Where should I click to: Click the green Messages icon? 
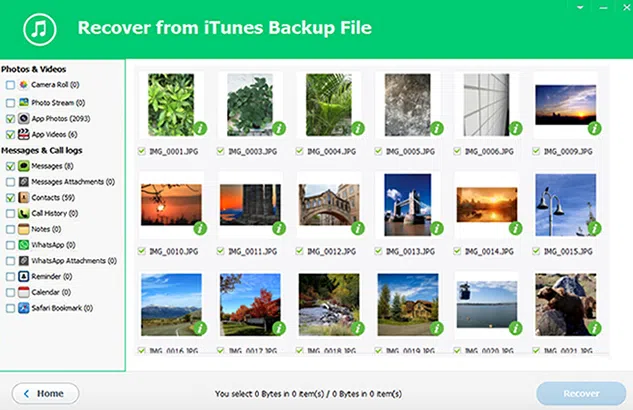[22, 166]
